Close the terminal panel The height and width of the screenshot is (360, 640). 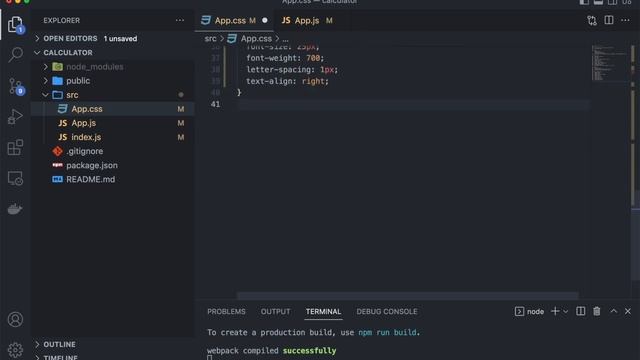coord(628,311)
